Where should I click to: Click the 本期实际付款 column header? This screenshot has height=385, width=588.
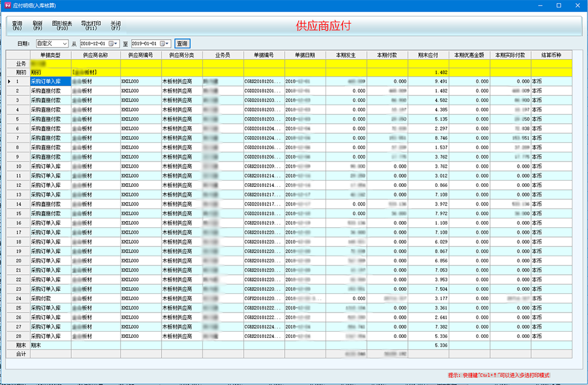click(511, 55)
